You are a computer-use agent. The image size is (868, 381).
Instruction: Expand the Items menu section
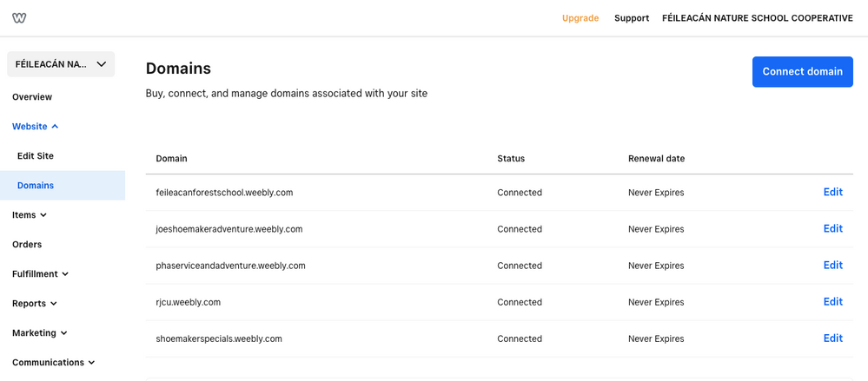[30, 215]
